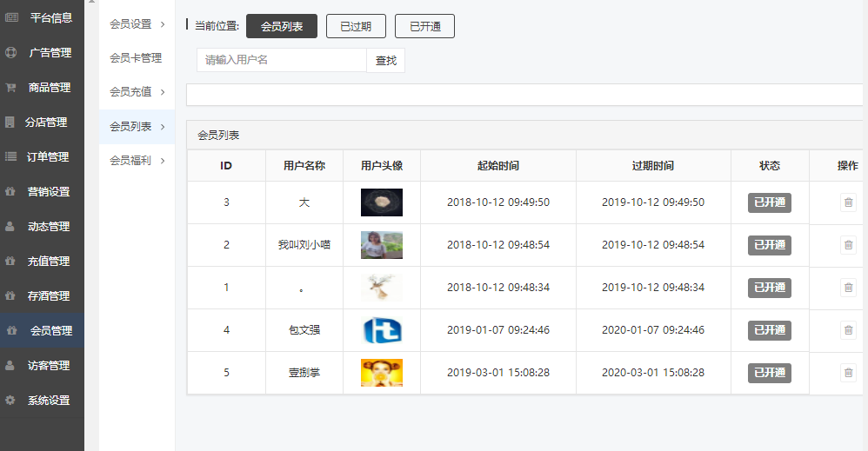This screenshot has height=451, width=868.
Task: Click trash icon for user 大
Action: (x=848, y=202)
